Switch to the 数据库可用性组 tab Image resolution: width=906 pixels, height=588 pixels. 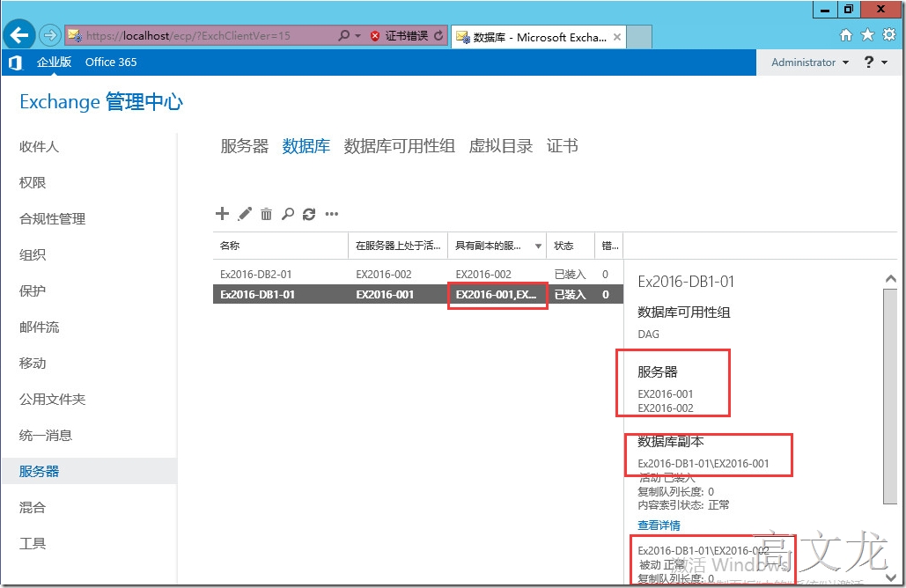[x=399, y=146]
